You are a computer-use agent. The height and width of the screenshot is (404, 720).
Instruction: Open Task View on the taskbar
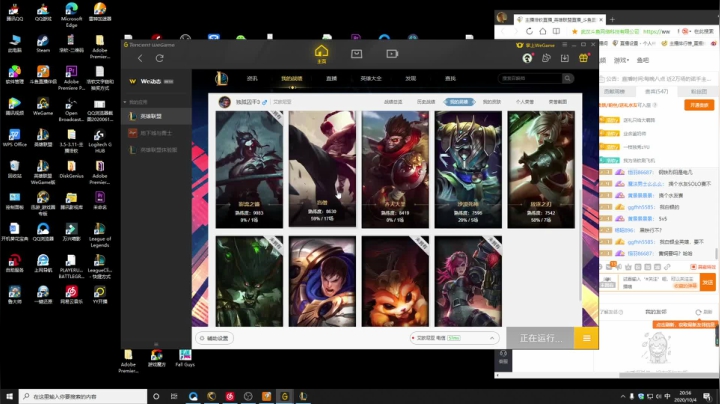tap(174, 396)
